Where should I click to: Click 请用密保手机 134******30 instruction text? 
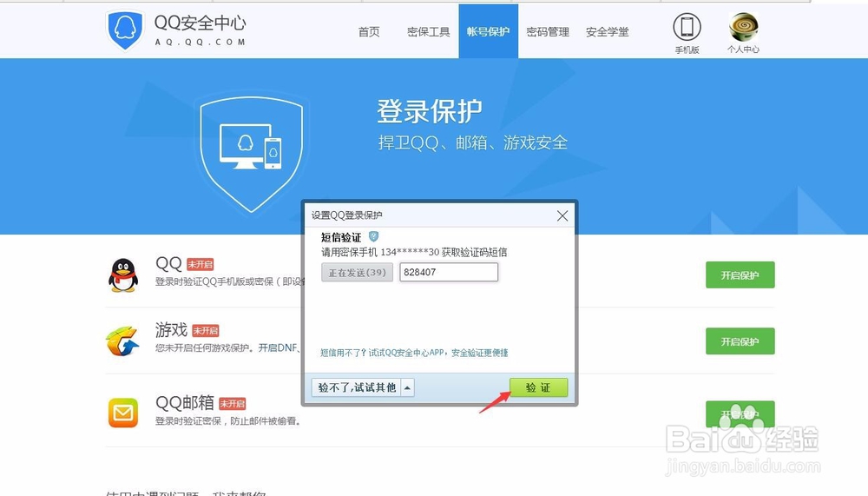(x=414, y=252)
